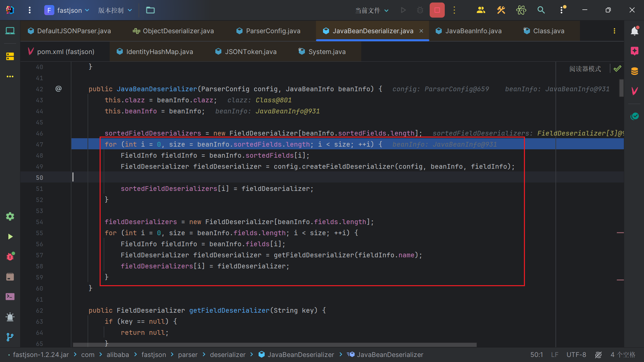Close the JavaBeanDeserializer.java tab
The image size is (644, 362).
421,31
